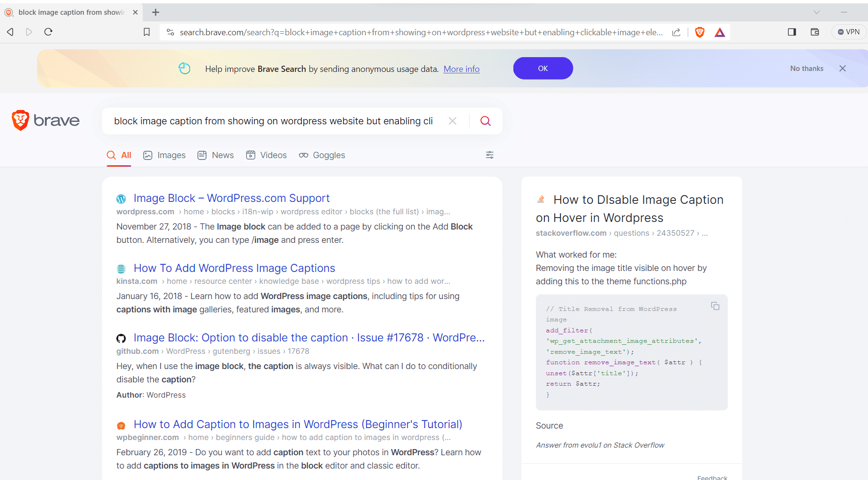Open GitHub Issue #17678 result link
The image size is (868, 480).
309,338
